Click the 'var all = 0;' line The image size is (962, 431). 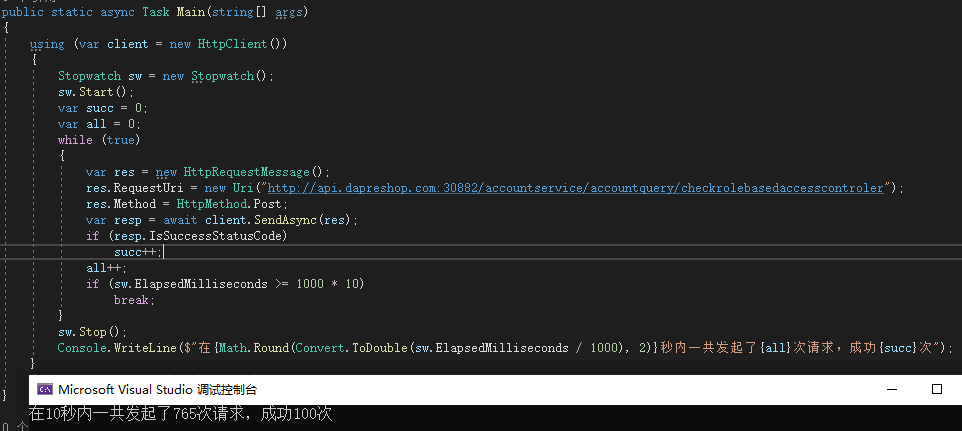coord(99,124)
